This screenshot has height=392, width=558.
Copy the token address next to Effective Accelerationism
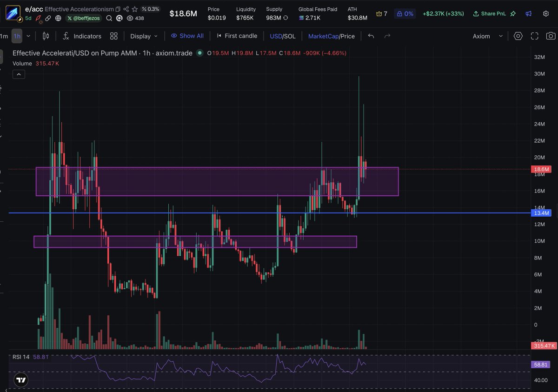pyautogui.click(x=118, y=9)
